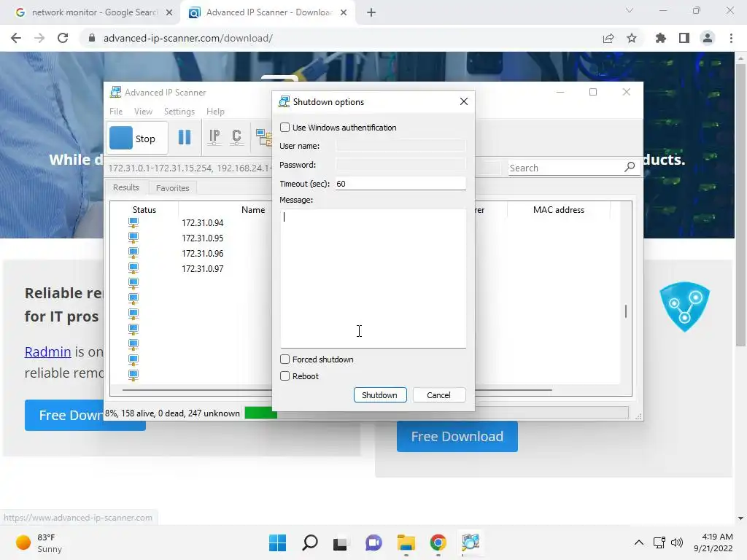Image resolution: width=747 pixels, height=560 pixels.
Task: Click the computer icon beside 172.31.0.96
Action: coord(133,253)
